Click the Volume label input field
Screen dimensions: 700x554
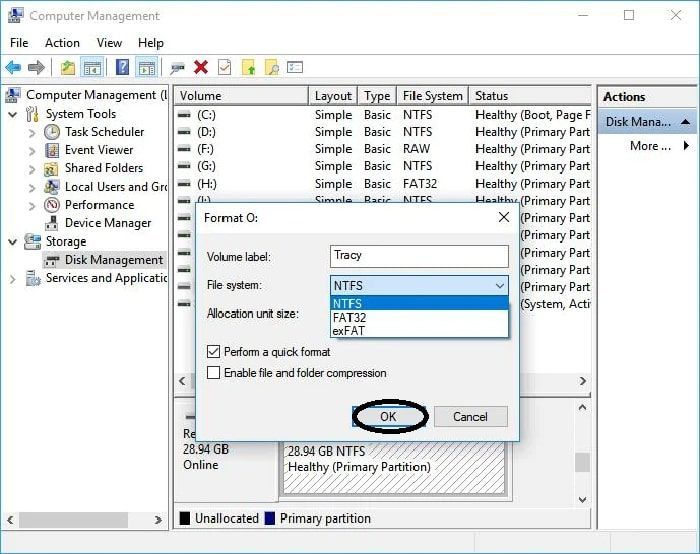(x=419, y=256)
